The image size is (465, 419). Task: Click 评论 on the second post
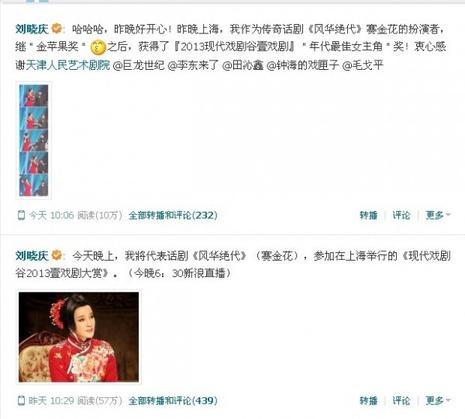[x=401, y=400]
